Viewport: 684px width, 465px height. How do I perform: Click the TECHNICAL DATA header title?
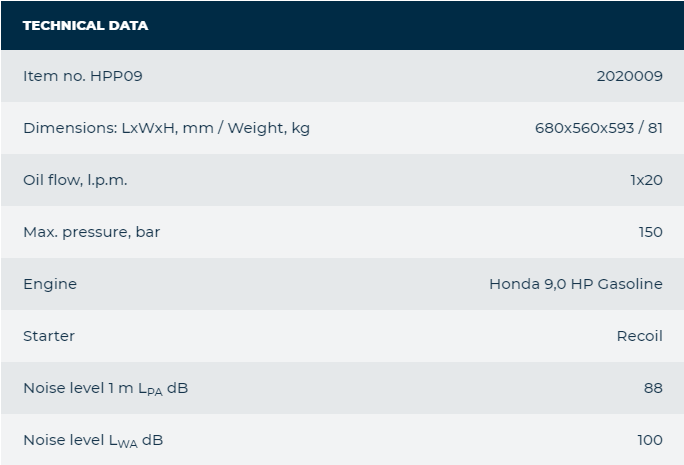[x=85, y=25]
